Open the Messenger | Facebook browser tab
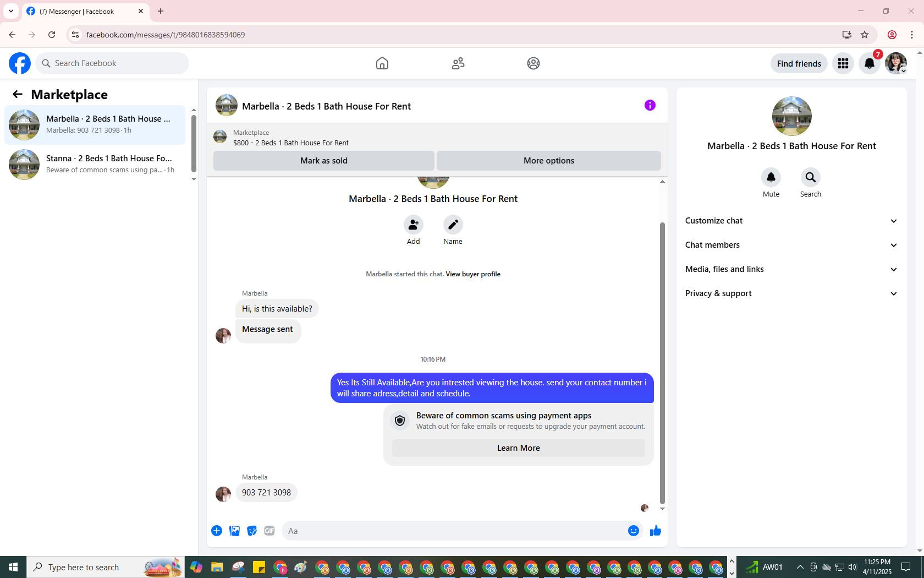 coord(85,11)
